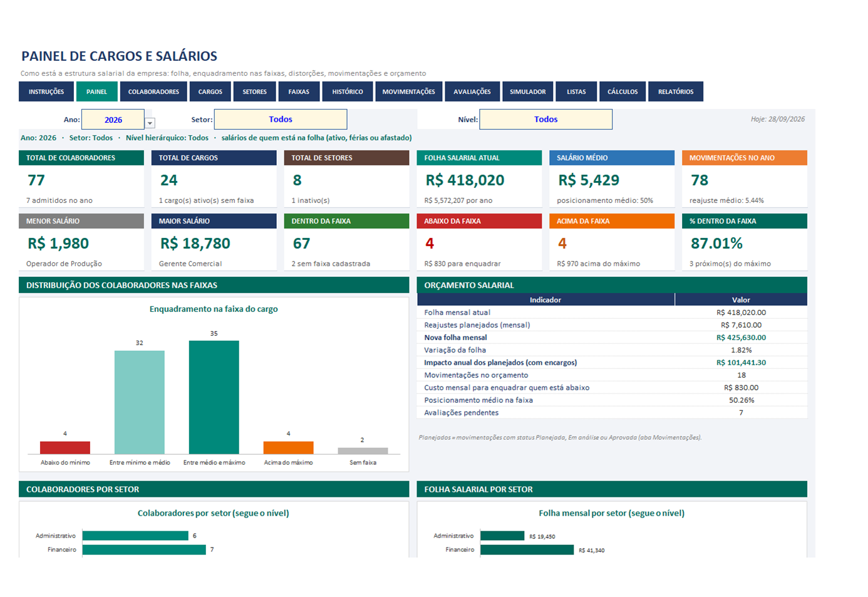The width and height of the screenshot is (868, 597).
Task: Select the FOLHA SALARIAL POR SETOR header
Action: 612,489
